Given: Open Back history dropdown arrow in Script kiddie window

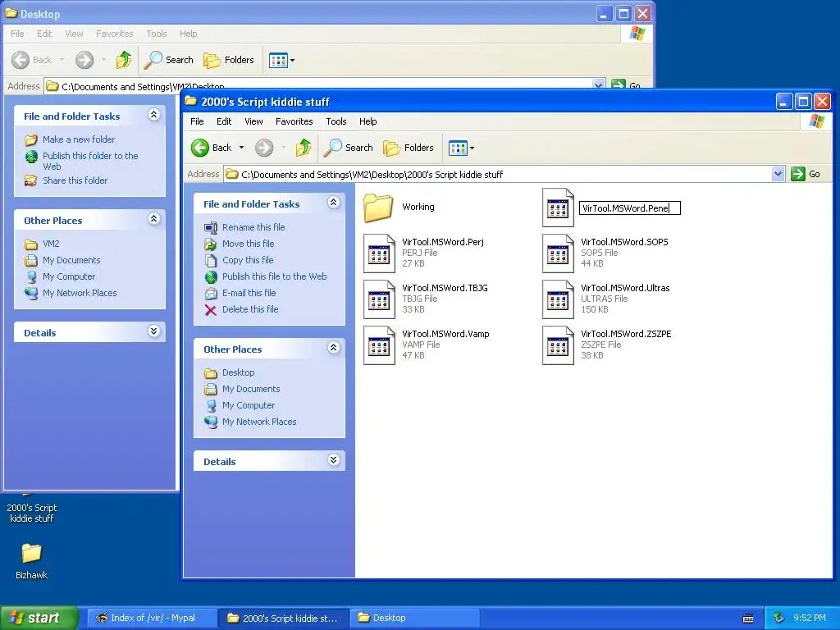Looking at the screenshot, I should pos(242,148).
